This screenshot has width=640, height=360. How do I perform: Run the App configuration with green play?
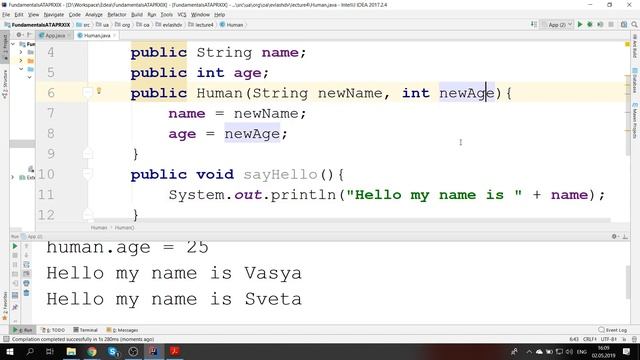580,24
